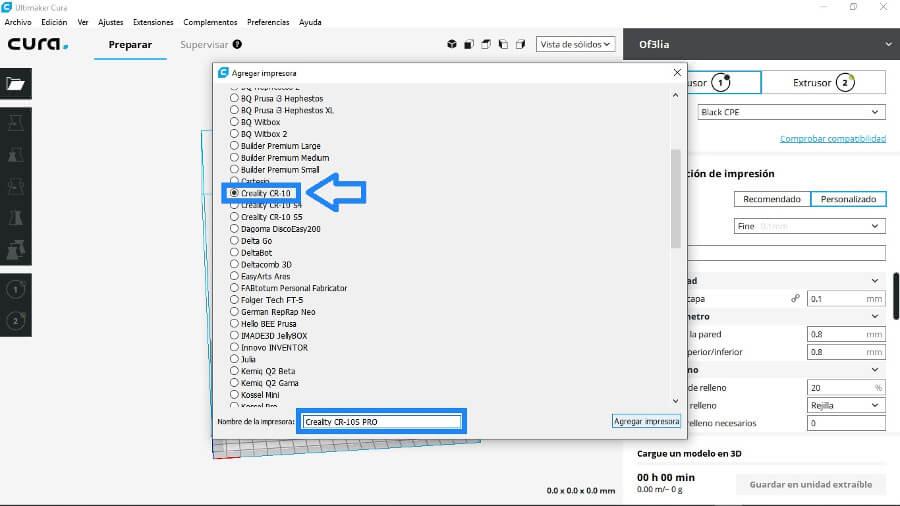Open the Complementos menu
The width and height of the screenshot is (900, 506).
tap(210, 22)
